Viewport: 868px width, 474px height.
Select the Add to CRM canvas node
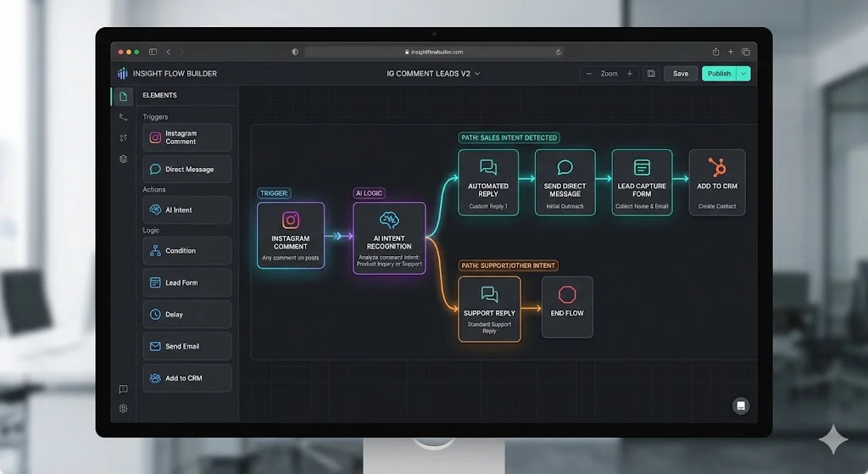717,183
